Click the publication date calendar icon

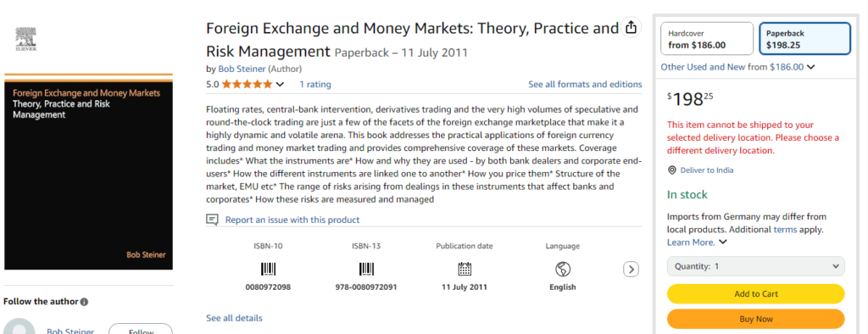(x=465, y=270)
